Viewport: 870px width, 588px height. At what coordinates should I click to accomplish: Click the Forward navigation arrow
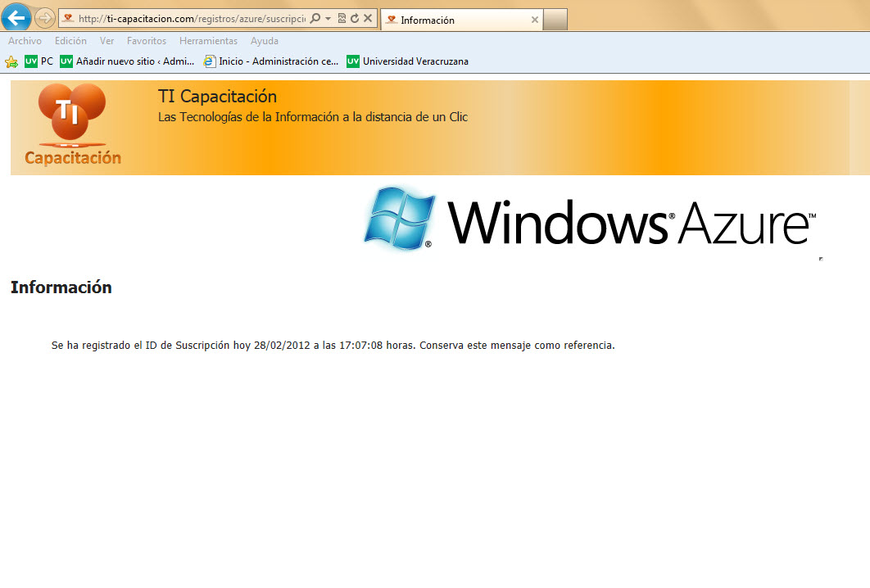[45, 18]
